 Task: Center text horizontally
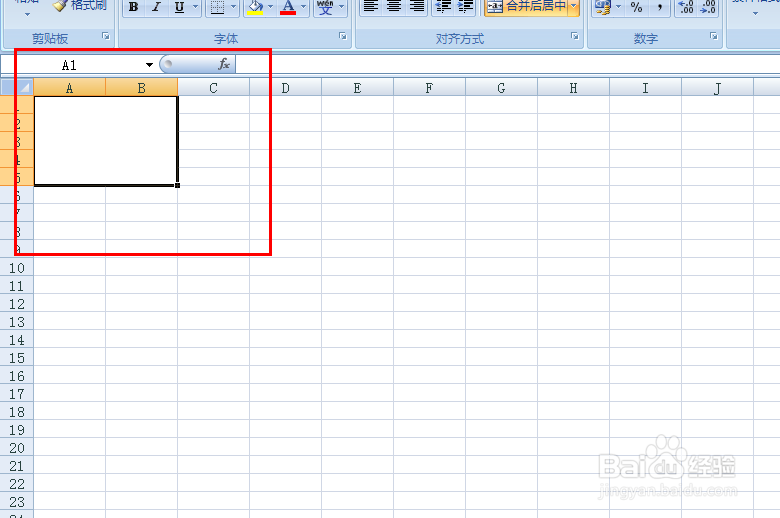click(x=393, y=7)
